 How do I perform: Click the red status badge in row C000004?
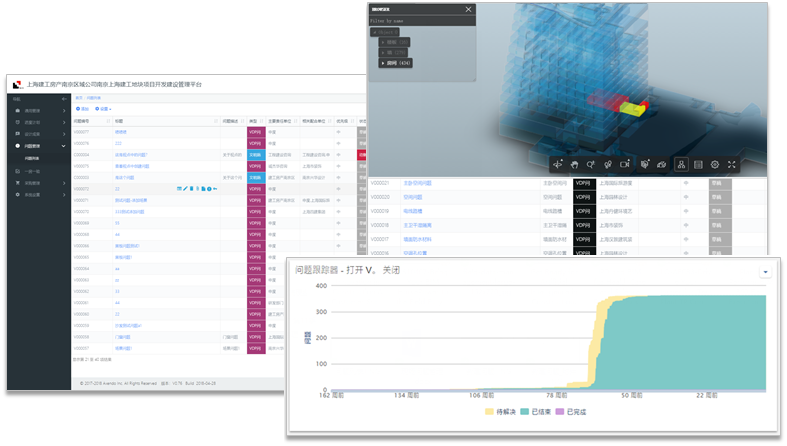[x=362, y=155]
